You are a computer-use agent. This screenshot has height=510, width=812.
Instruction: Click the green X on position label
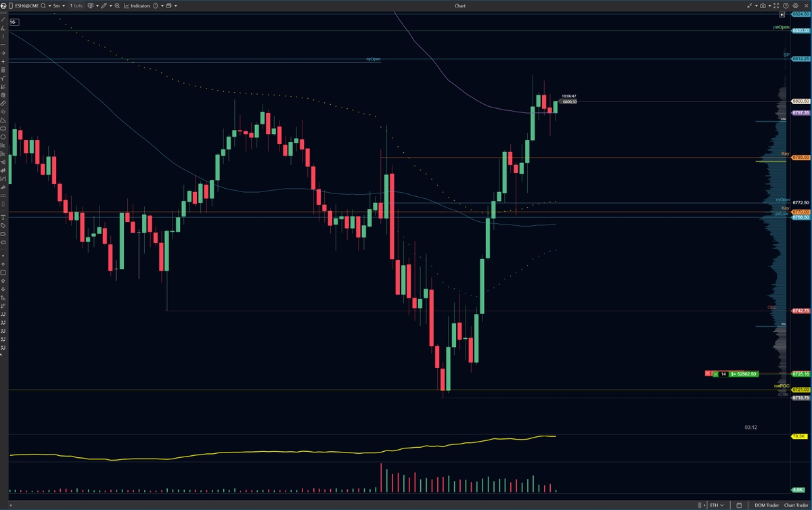[x=715, y=373]
